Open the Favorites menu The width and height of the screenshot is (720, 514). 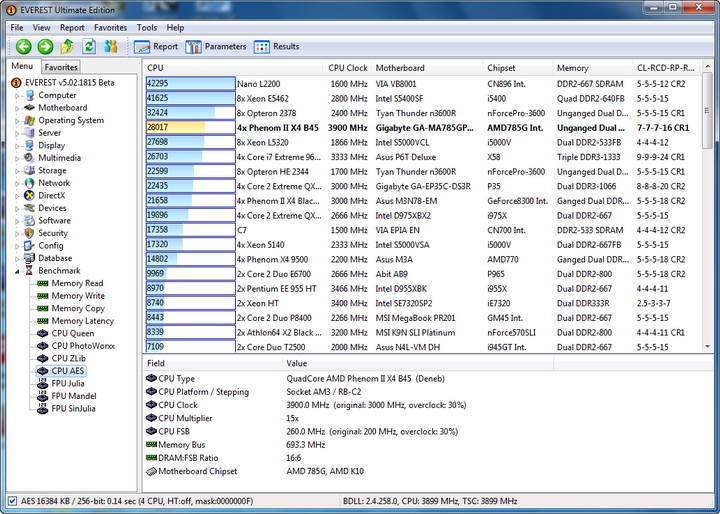pyautogui.click(x=111, y=28)
